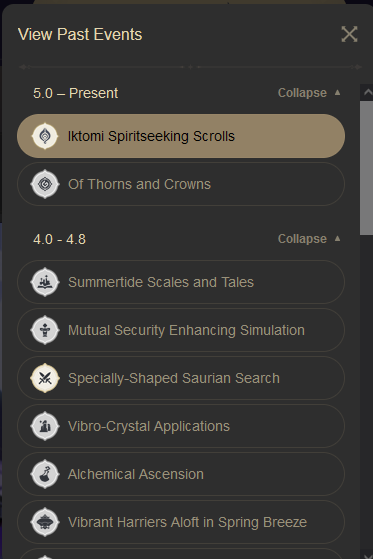
Task: Collapse the 4.0 - 4.8 section
Action: click(x=309, y=239)
